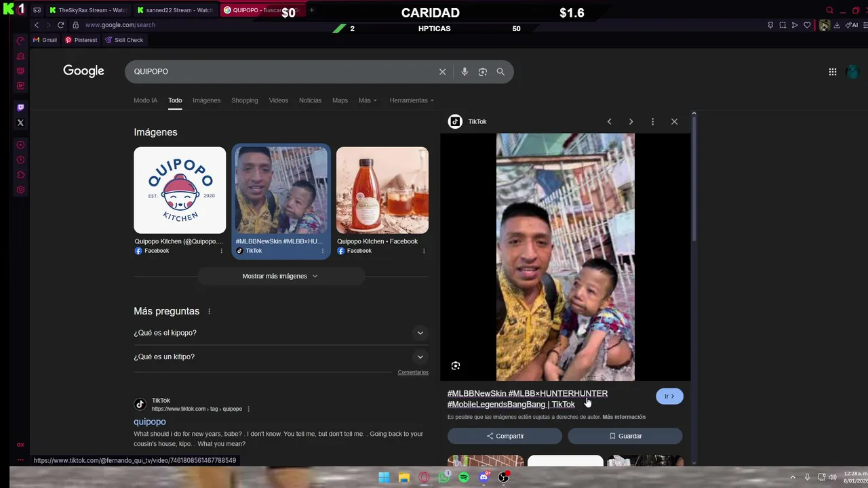
Task: Click the Compartir button
Action: pyautogui.click(x=505, y=436)
